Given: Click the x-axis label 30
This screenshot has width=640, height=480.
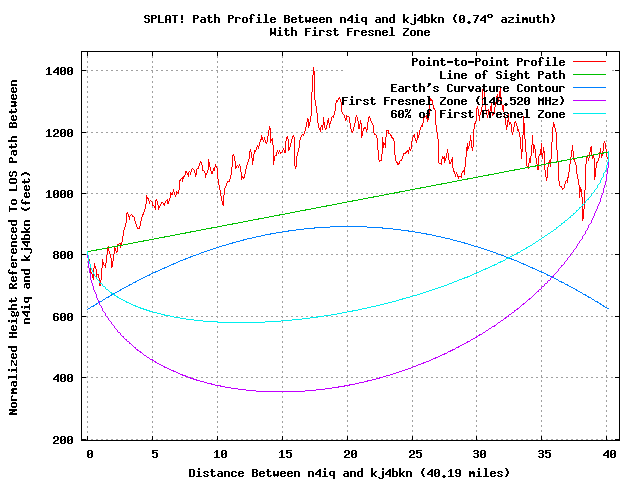Looking at the screenshot, I should pos(479,454).
